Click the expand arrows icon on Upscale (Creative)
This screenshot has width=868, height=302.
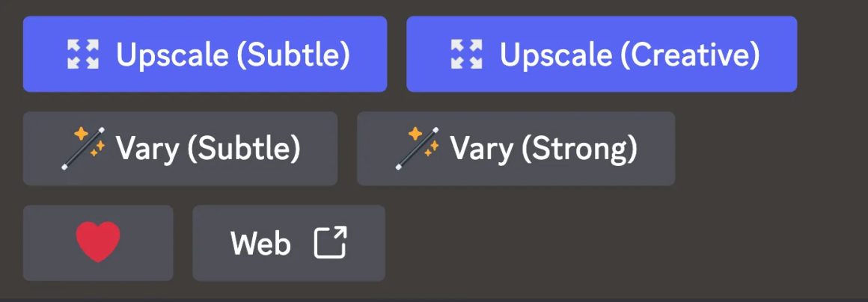point(467,55)
